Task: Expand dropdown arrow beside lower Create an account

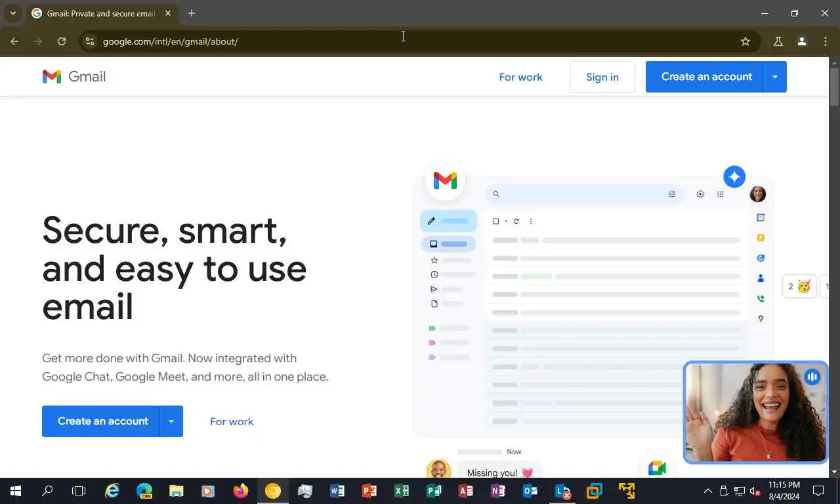Action: [171, 421]
